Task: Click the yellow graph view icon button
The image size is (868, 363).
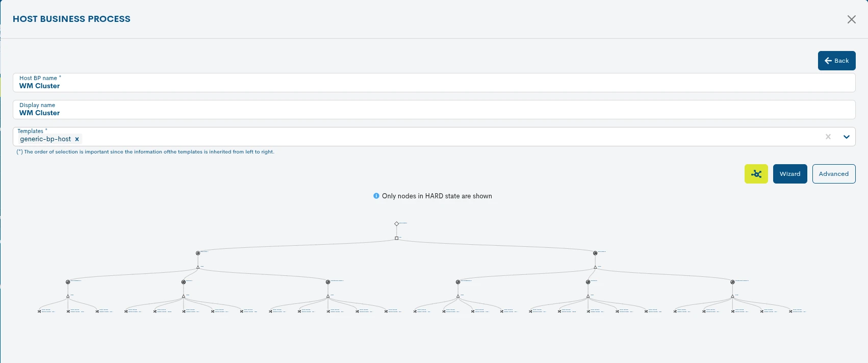Action: (756, 174)
